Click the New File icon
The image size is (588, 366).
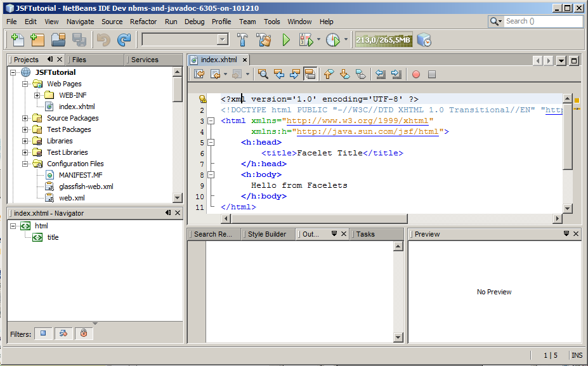[x=18, y=39]
